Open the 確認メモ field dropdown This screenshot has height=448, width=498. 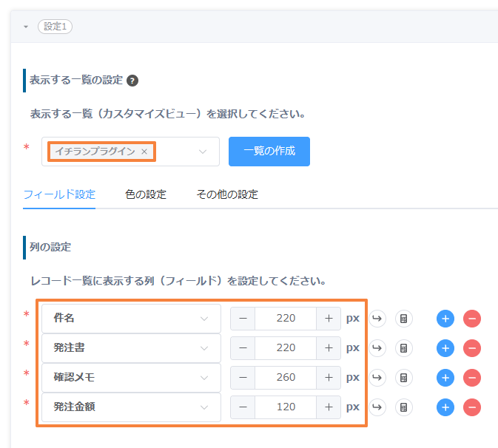point(131,378)
